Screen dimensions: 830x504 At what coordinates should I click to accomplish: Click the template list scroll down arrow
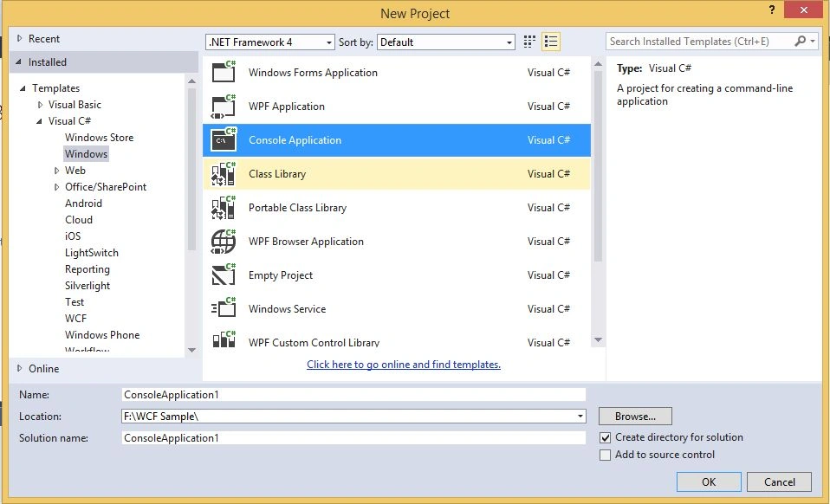(598, 340)
